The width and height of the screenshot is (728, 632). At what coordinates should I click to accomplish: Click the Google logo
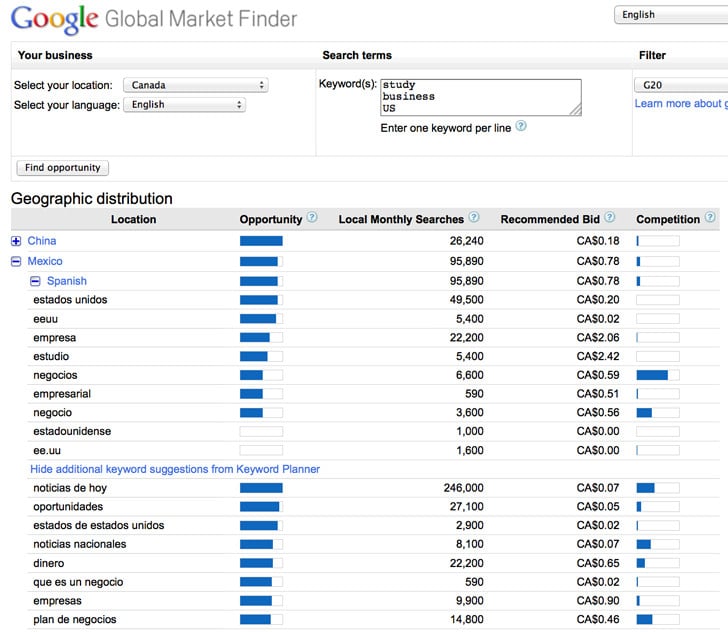pyautogui.click(x=54, y=20)
